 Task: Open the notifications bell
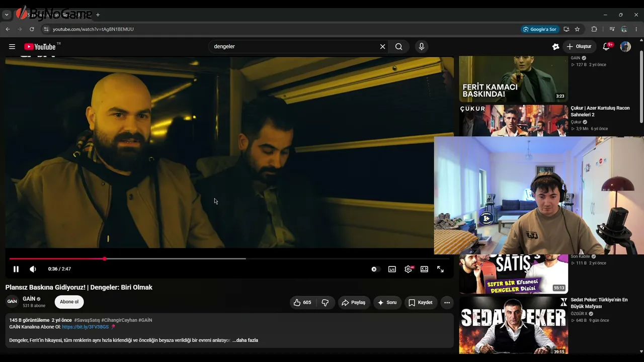606,47
